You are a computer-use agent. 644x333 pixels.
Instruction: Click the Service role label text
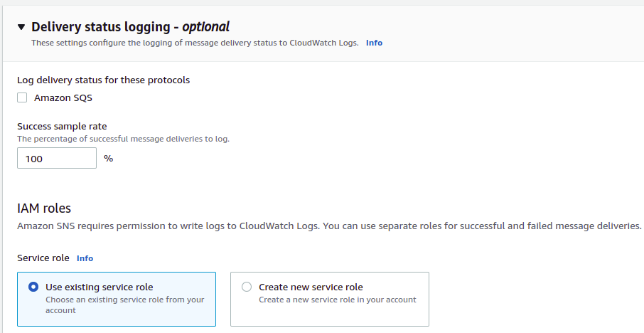click(43, 258)
